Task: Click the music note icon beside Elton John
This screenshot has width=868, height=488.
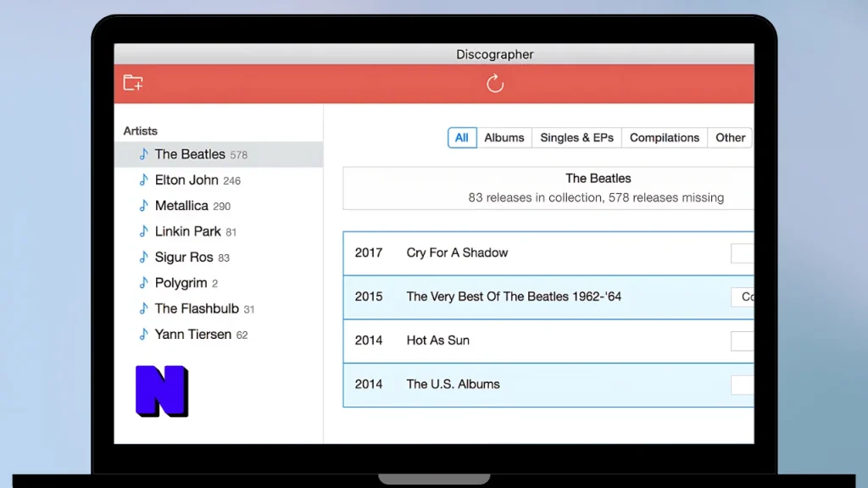Action: [x=144, y=180]
